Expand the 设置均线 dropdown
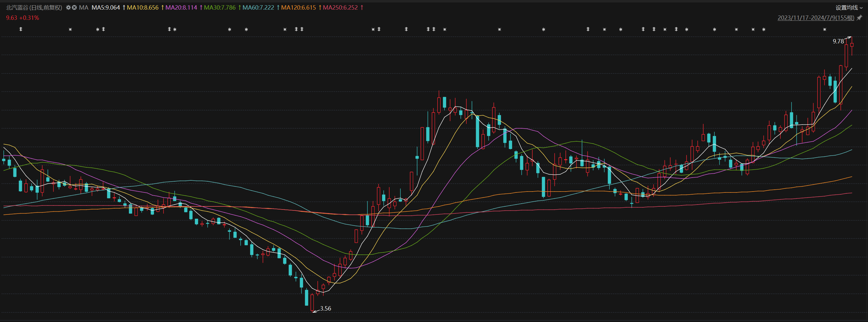 coord(846,7)
